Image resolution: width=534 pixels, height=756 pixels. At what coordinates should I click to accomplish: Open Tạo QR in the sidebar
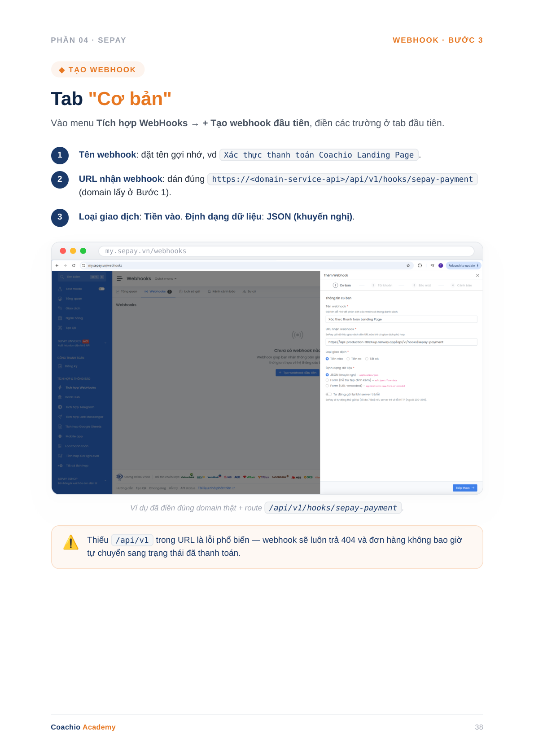coord(71,328)
